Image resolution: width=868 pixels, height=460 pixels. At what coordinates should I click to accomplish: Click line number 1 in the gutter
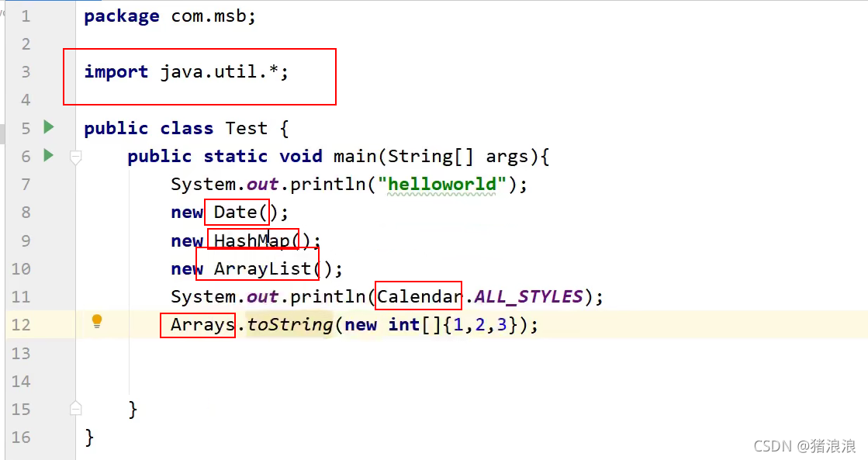(x=26, y=16)
